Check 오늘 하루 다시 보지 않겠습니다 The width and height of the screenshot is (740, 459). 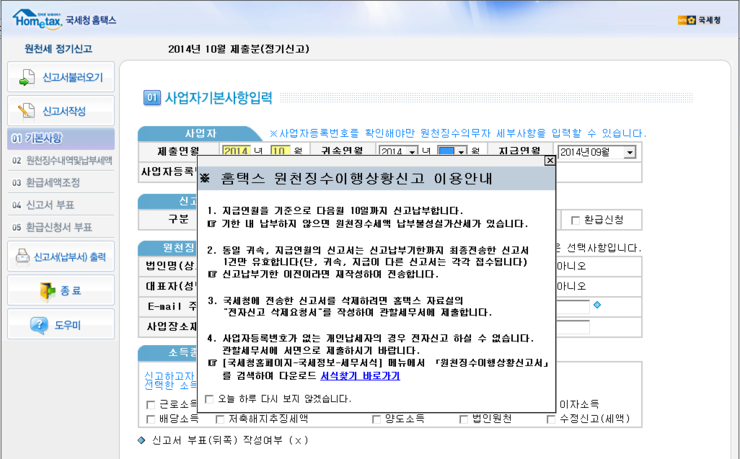[x=209, y=398]
